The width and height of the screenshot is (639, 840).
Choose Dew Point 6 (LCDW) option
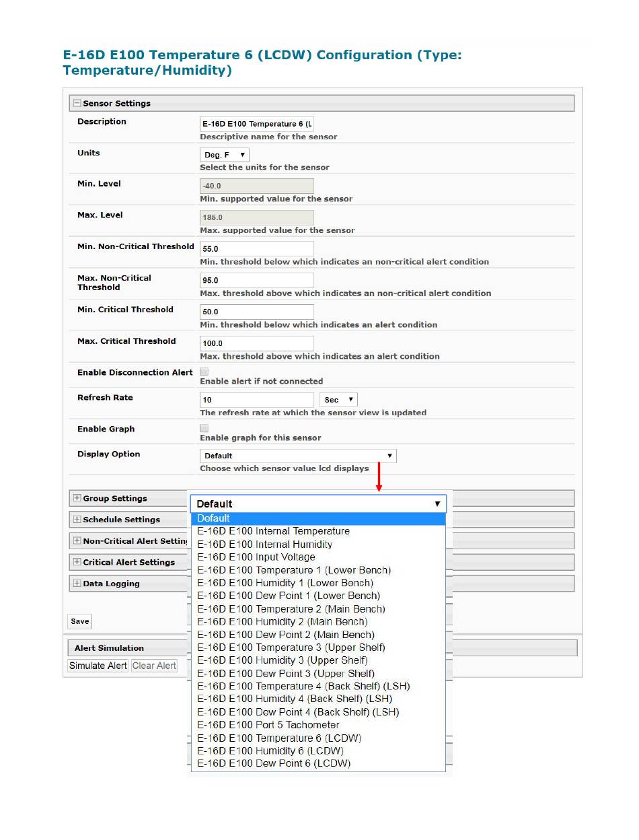273,763
